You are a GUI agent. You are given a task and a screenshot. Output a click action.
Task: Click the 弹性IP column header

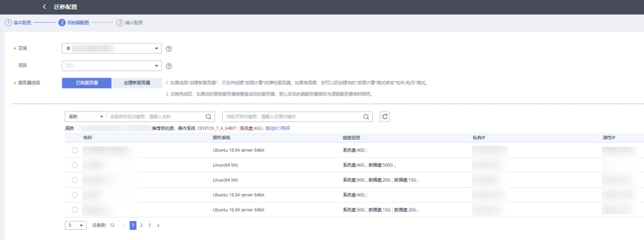tap(609, 138)
